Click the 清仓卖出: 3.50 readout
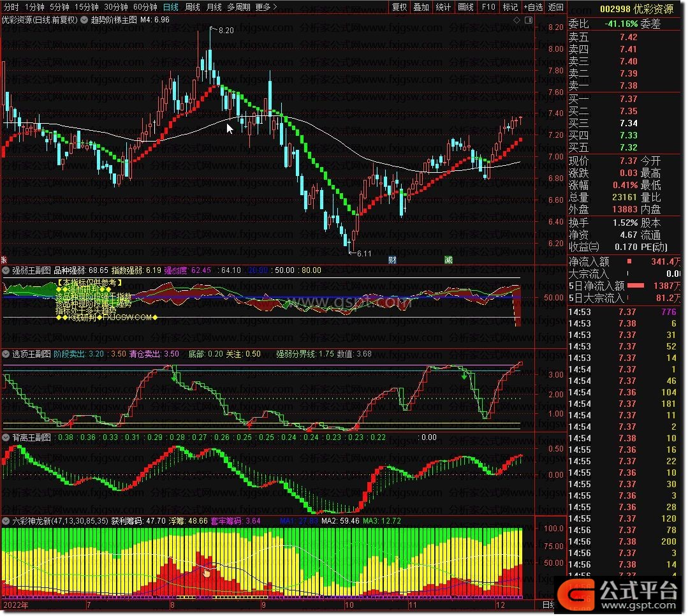The width and height of the screenshot is (688, 616). [154, 354]
